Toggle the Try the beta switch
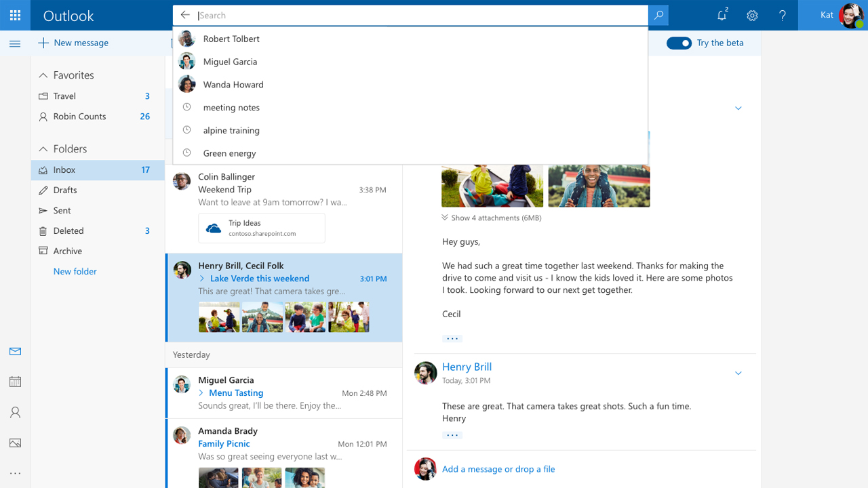The height and width of the screenshot is (488, 868). coord(679,43)
